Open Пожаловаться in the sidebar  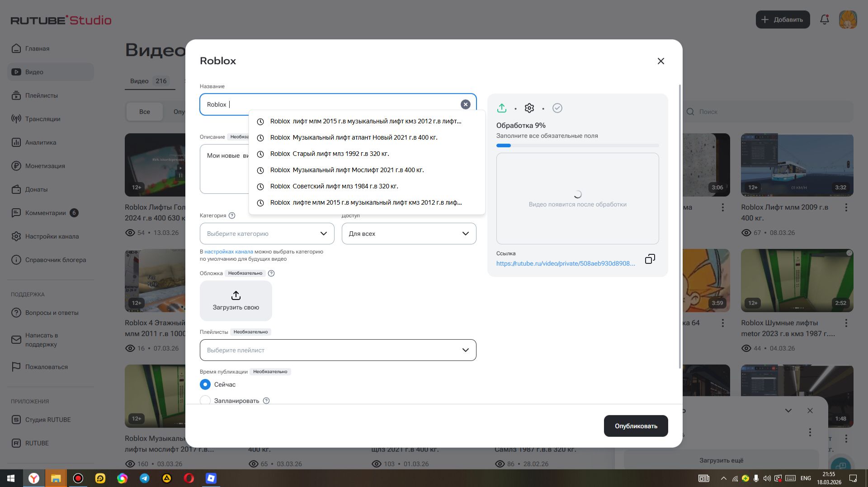point(51,367)
